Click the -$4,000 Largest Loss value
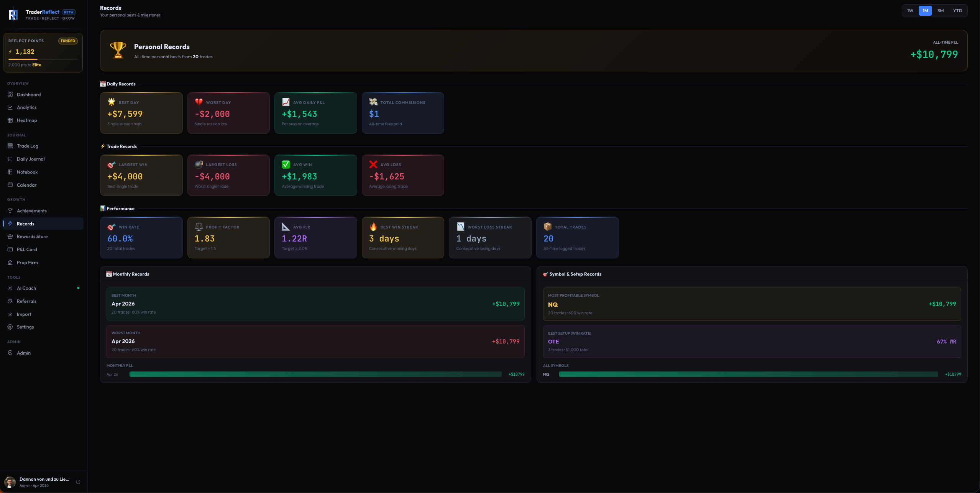Image resolution: width=980 pixels, height=493 pixels. pos(212,176)
